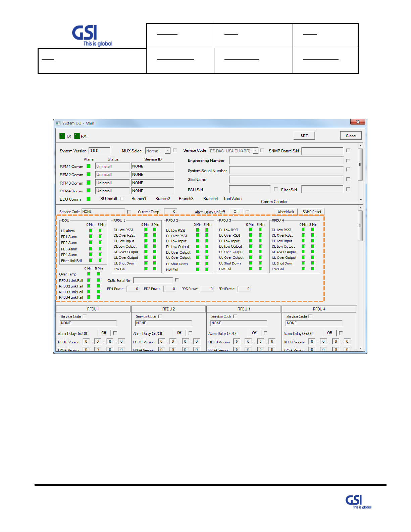Viewport: 411px width, 532px height.
Task: Select the RFDU 1 panel header
Action: pyautogui.click(x=93, y=309)
